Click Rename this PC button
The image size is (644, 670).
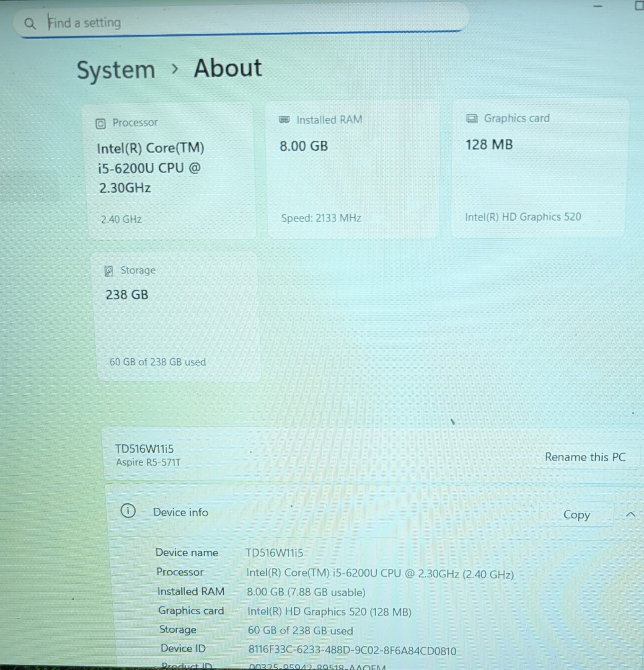(x=585, y=457)
